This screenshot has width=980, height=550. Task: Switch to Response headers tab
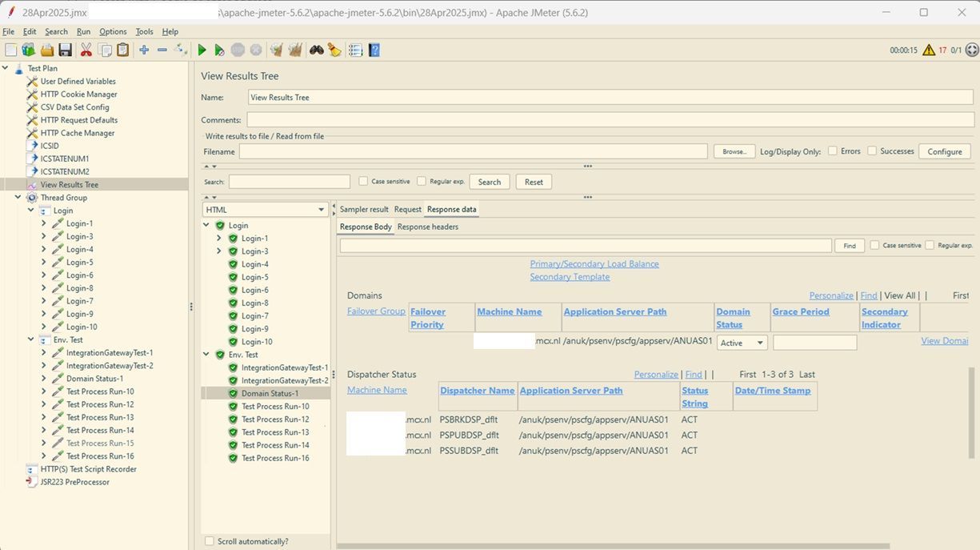click(x=428, y=227)
